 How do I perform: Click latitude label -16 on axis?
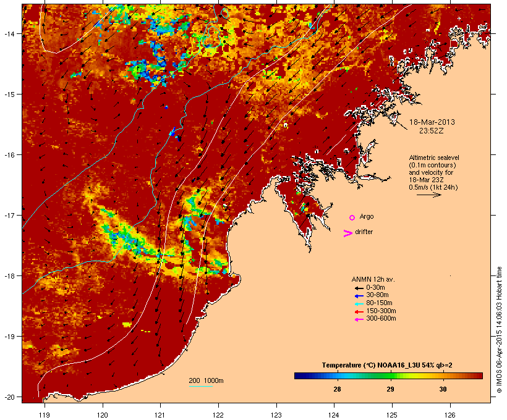pyautogui.click(x=9, y=155)
